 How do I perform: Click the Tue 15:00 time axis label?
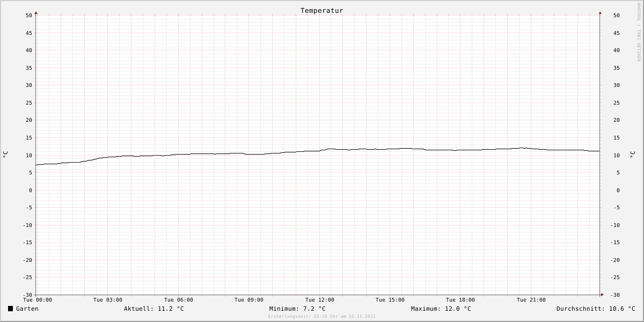(x=390, y=300)
